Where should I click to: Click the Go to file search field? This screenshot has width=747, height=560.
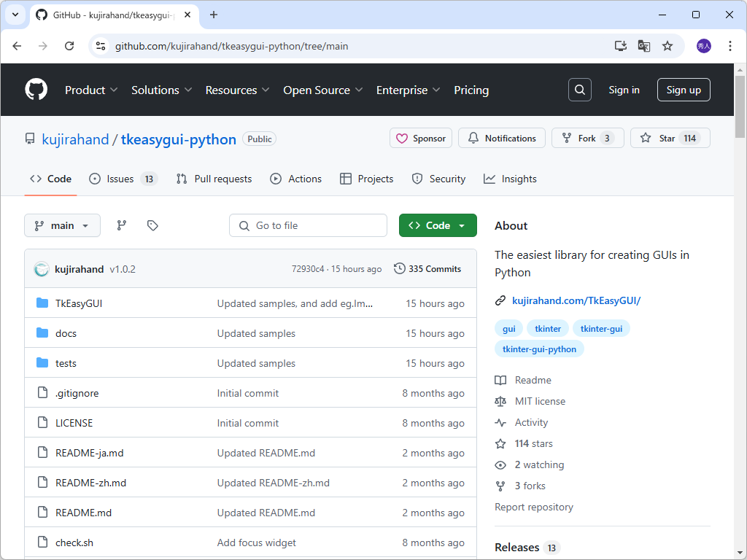tap(308, 225)
